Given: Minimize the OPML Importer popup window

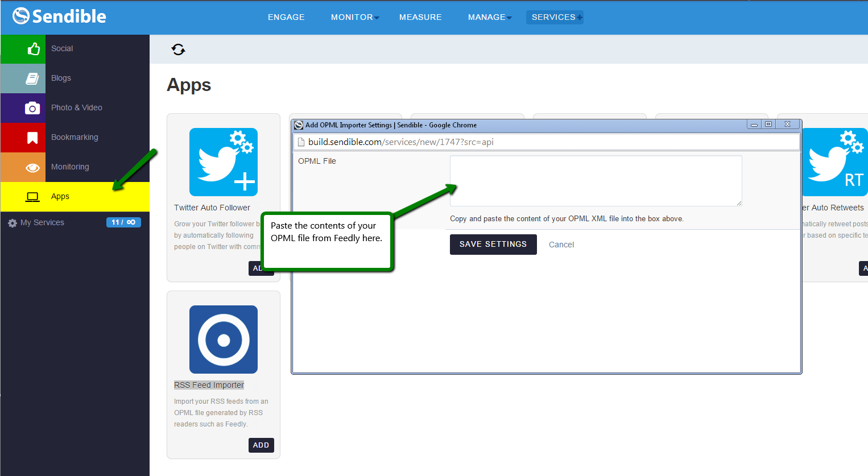Looking at the screenshot, I should click(x=754, y=125).
